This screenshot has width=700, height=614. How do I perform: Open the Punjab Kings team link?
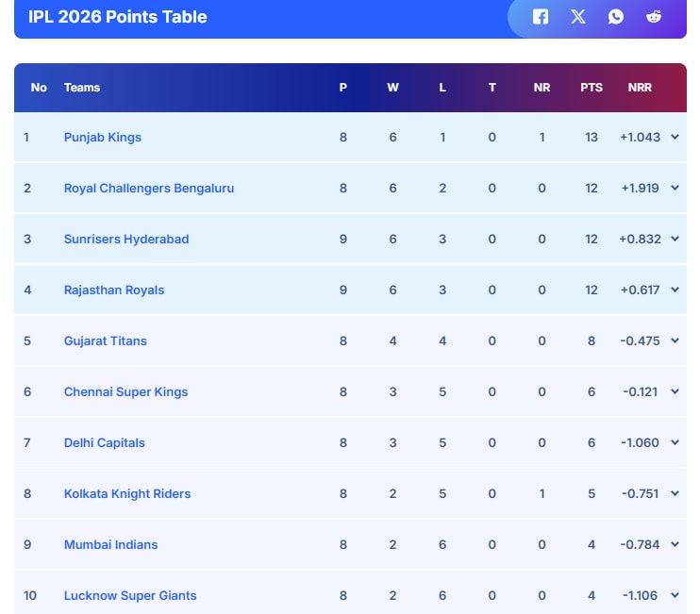point(103,137)
